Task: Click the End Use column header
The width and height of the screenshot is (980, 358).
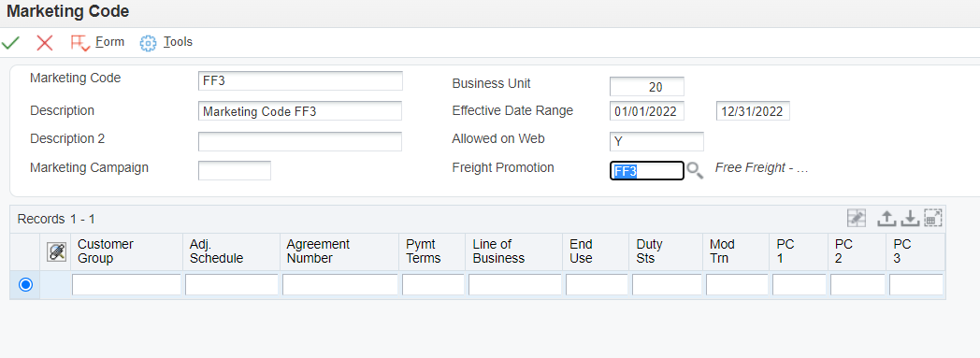Action: point(597,251)
